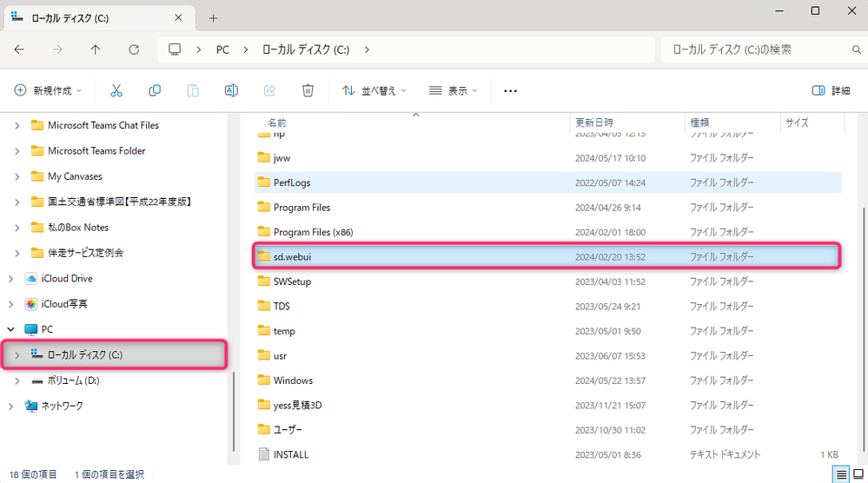
Task: Sort by the サイズ column header
Action: (812, 122)
